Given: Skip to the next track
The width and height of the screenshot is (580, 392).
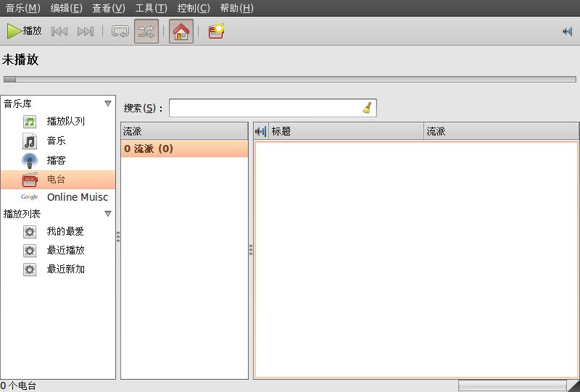Looking at the screenshot, I should click(x=86, y=31).
